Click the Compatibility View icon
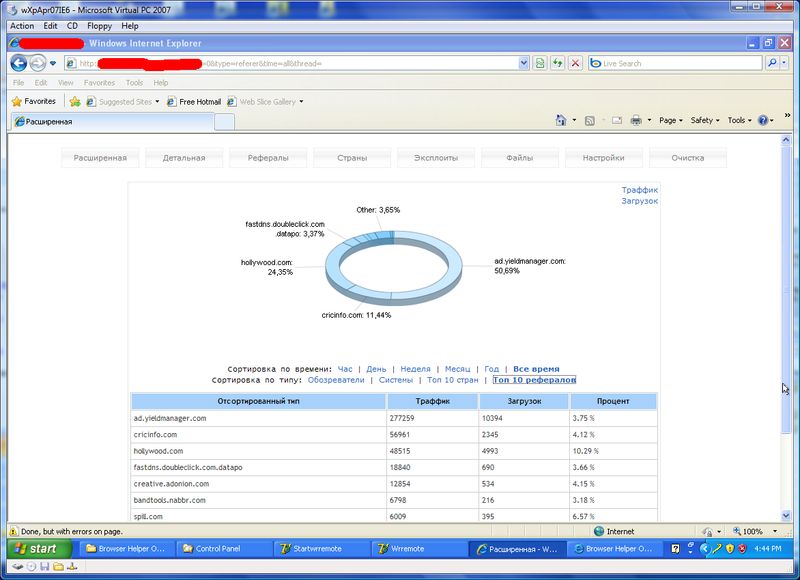 point(540,63)
